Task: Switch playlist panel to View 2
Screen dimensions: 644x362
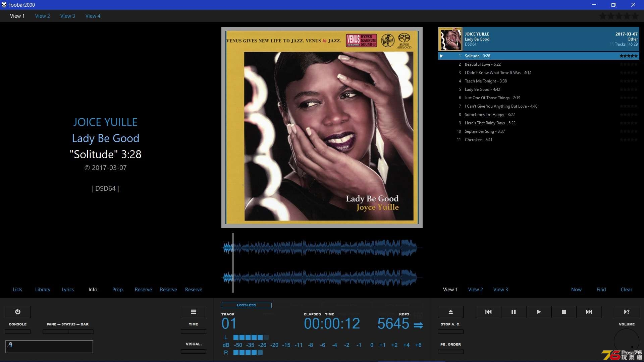Action: tap(476, 289)
